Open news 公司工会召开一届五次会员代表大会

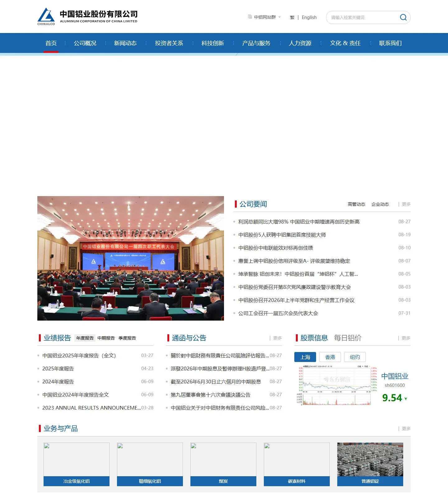click(x=278, y=313)
